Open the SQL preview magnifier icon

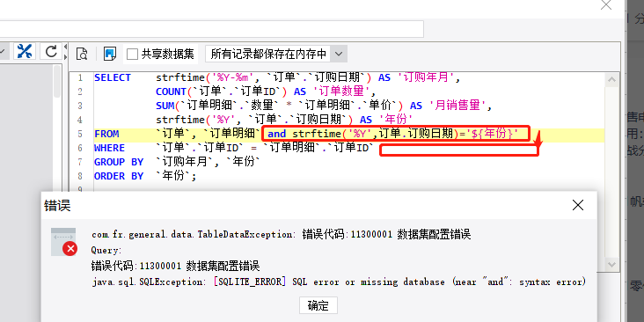(x=82, y=54)
